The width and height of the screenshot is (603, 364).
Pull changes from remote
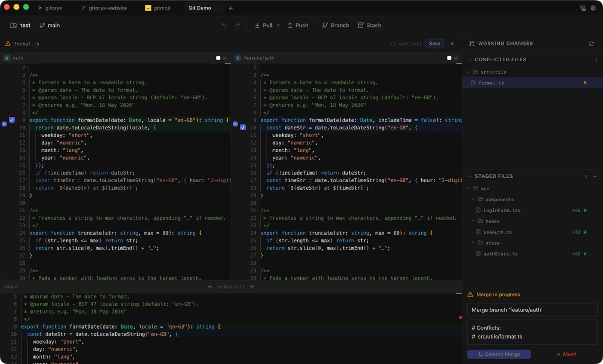(x=263, y=25)
